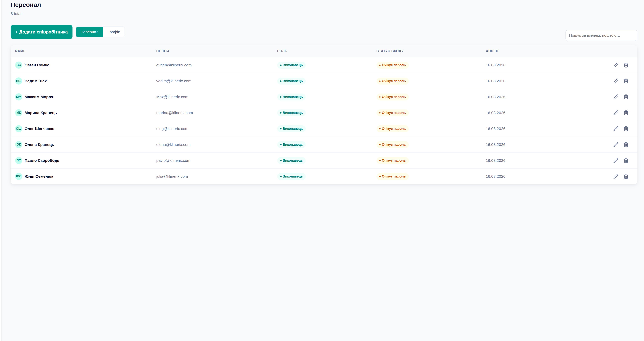Click the ПОШТА column header
This screenshot has width=644, height=341.
point(163,51)
